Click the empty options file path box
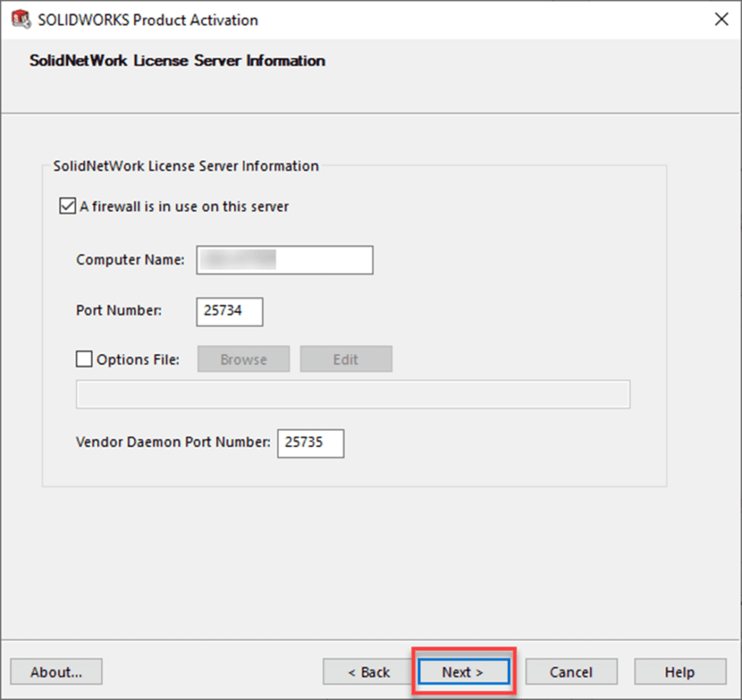Viewport: 742px width, 700px height. (353, 393)
